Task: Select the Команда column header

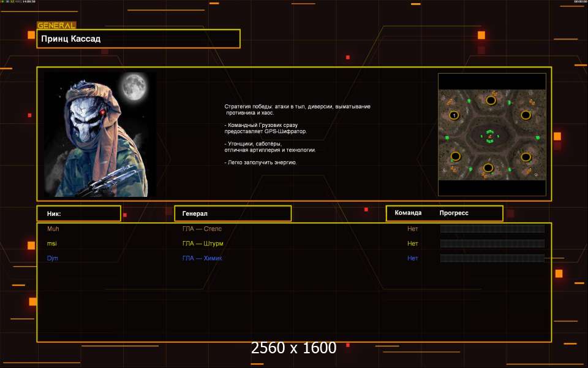Action: point(408,213)
